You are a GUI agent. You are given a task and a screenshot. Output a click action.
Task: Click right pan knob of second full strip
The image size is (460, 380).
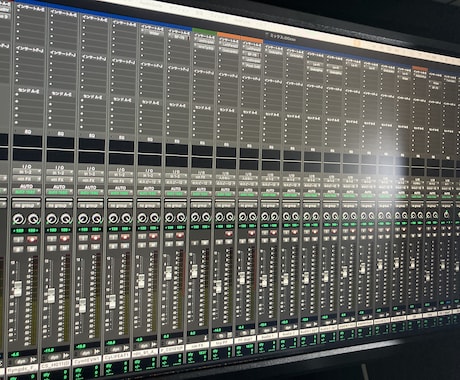click(66, 219)
